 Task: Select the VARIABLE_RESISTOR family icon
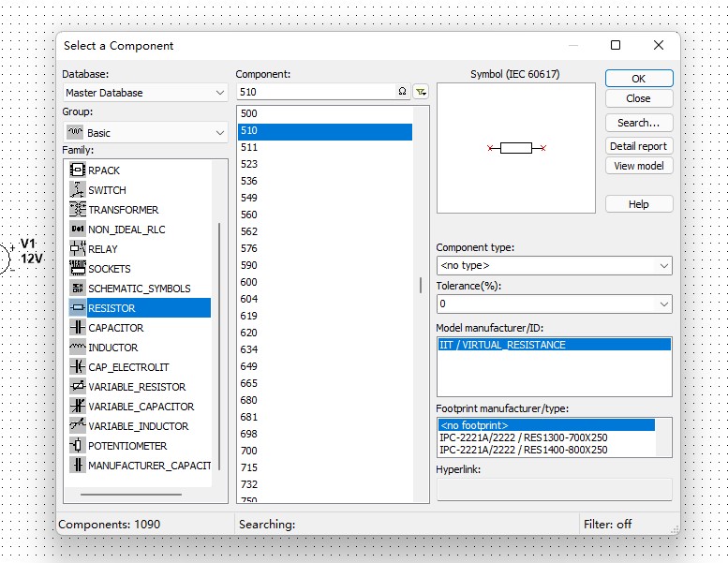(x=77, y=386)
